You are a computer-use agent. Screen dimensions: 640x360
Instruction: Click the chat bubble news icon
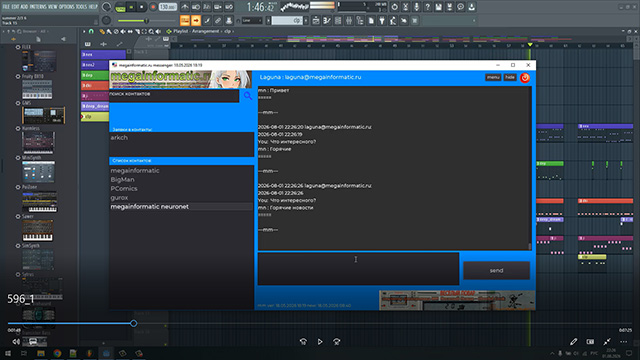click(x=460, y=7)
